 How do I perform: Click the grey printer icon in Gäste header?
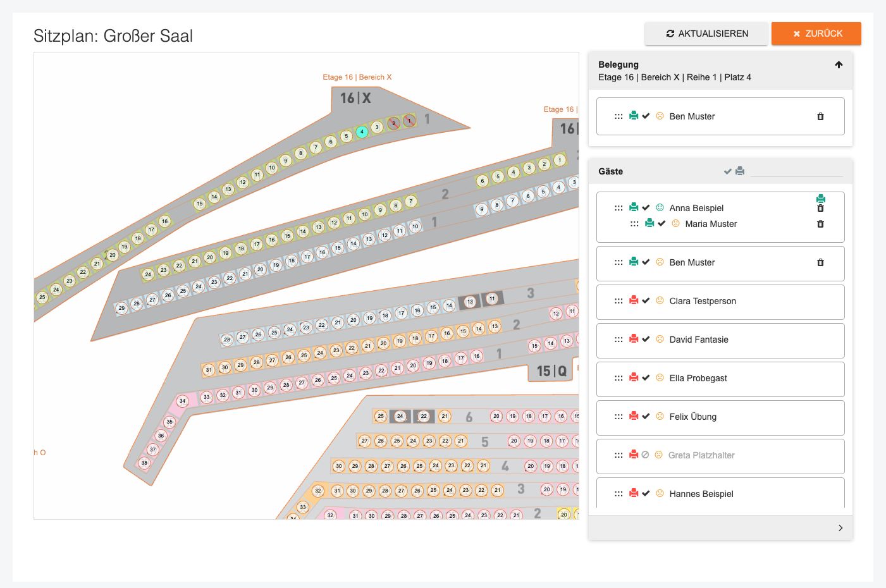pos(740,171)
